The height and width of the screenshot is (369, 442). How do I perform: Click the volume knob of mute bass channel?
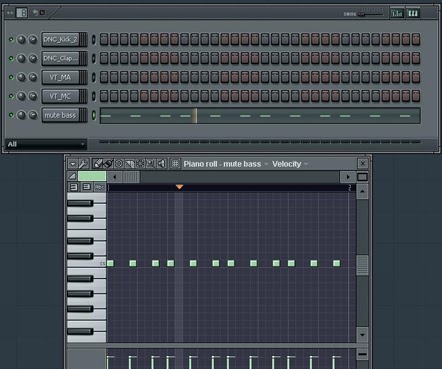pyautogui.click(x=33, y=115)
